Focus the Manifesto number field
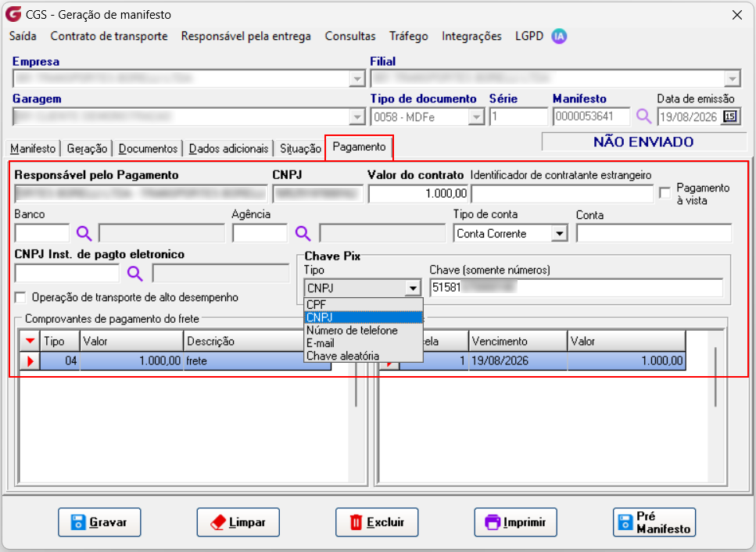 coord(592,116)
